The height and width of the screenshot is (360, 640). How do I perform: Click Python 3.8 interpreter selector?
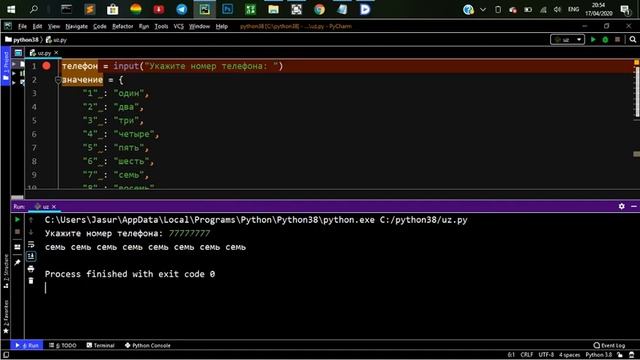(x=598, y=355)
